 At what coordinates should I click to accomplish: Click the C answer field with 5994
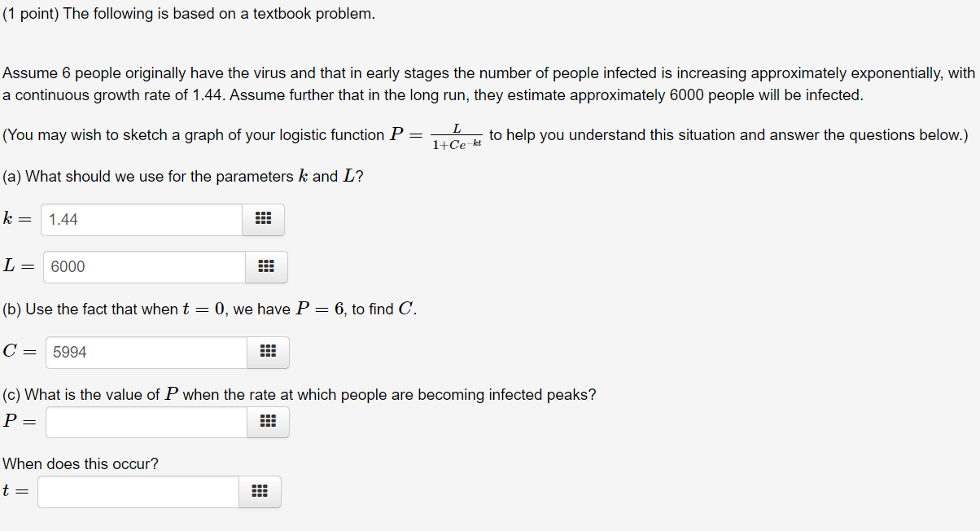(145, 352)
